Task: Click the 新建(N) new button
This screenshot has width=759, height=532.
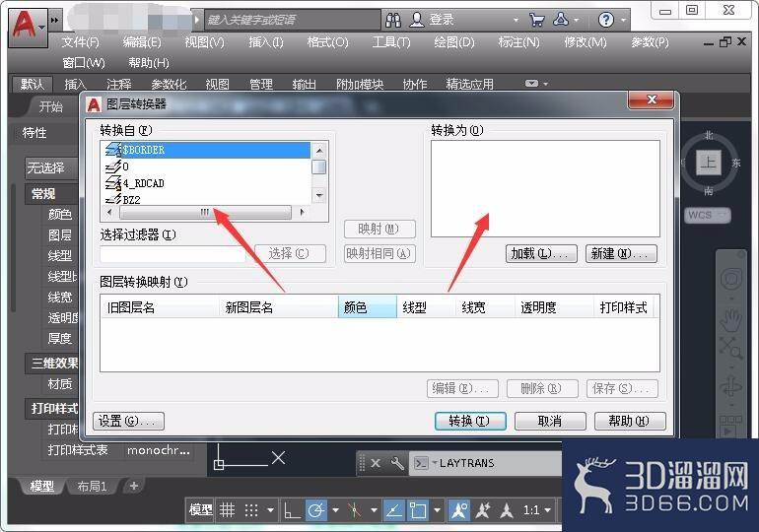Action: (x=621, y=253)
